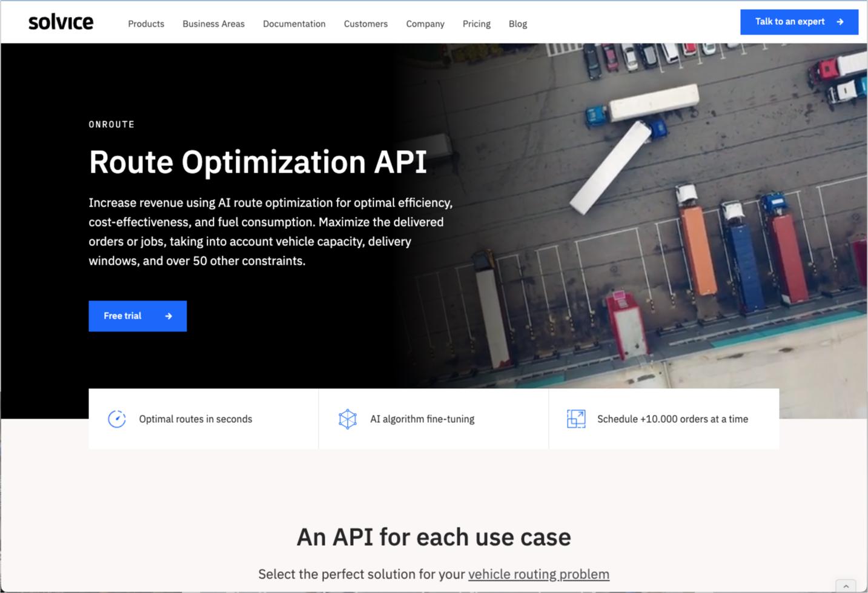Click the speedometer icon for optimal routes
The image size is (868, 593).
[117, 419]
